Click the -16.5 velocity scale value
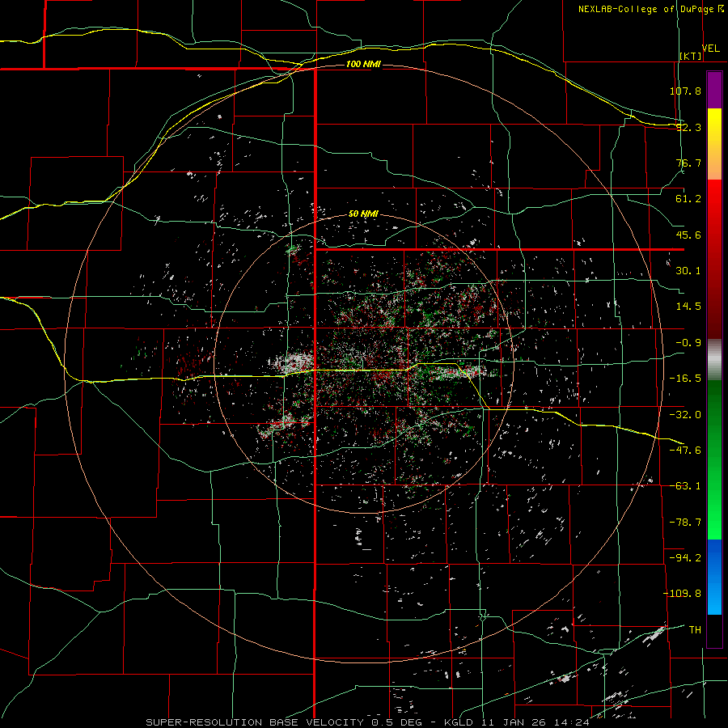Screen dimensions: 728x728 pyautogui.click(x=685, y=379)
